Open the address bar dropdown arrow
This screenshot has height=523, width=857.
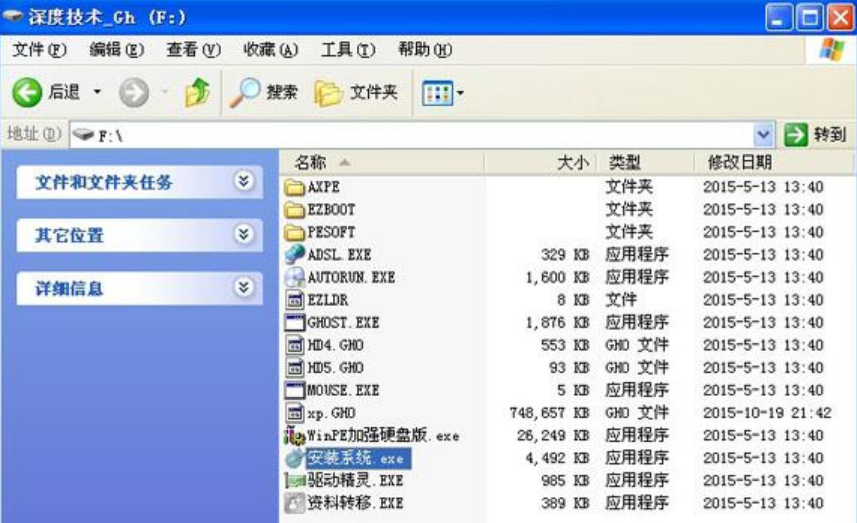tap(764, 134)
